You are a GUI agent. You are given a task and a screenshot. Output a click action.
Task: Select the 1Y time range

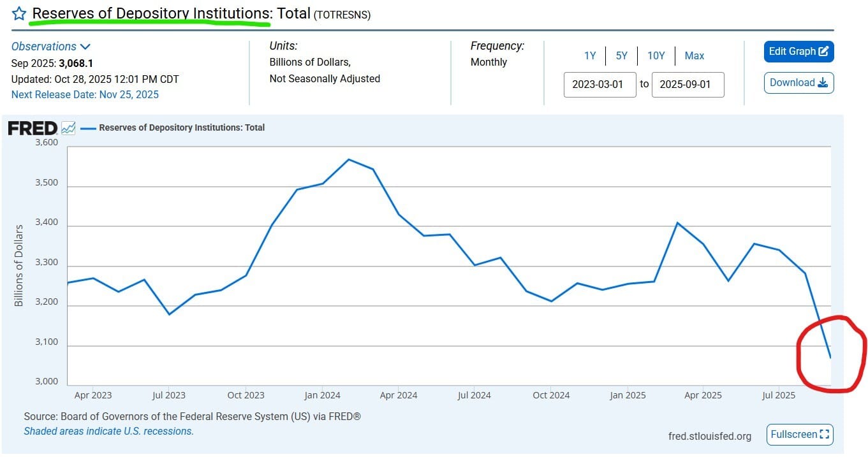pos(590,56)
